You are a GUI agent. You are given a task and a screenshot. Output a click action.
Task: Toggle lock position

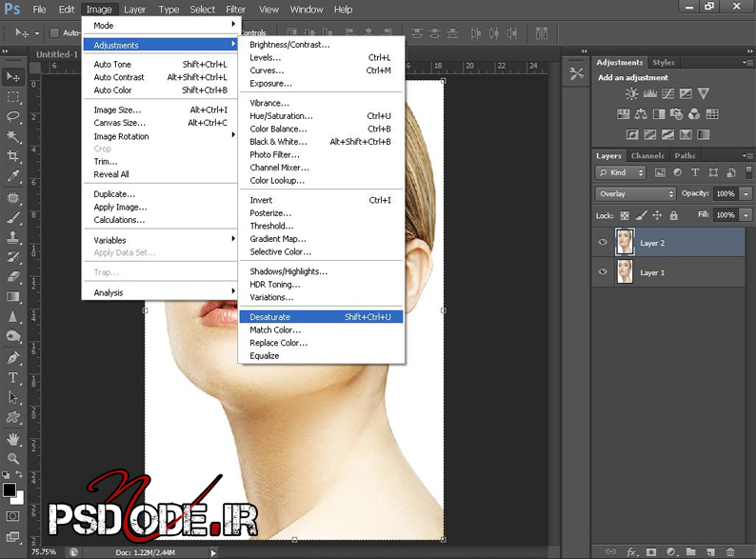click(x=657, y=215)
